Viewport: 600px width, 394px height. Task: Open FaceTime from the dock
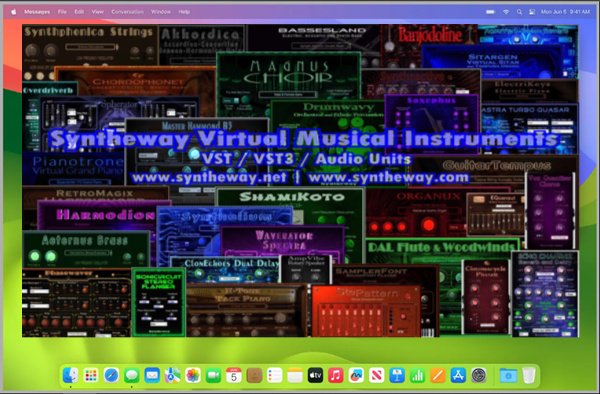213,375
